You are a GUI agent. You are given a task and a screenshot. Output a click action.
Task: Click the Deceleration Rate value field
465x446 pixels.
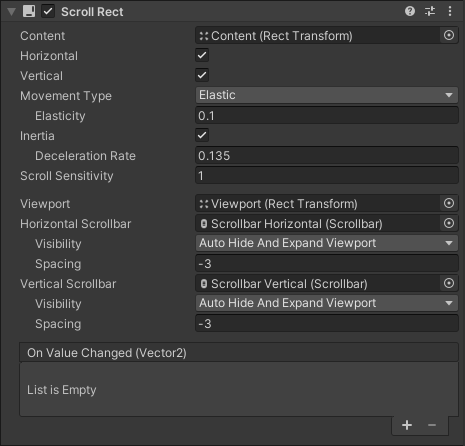point(327,155)
